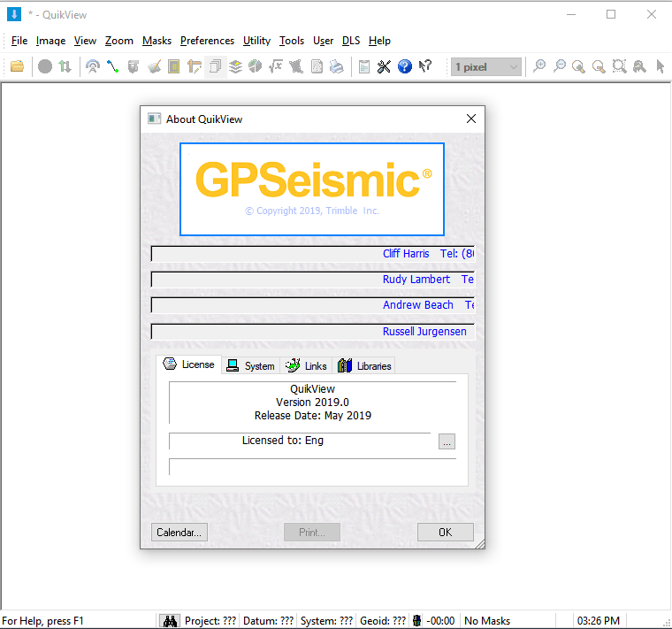
Task: Click the zoom in magnifier icon
Action: pyautogui.click(x=539, y=66)
